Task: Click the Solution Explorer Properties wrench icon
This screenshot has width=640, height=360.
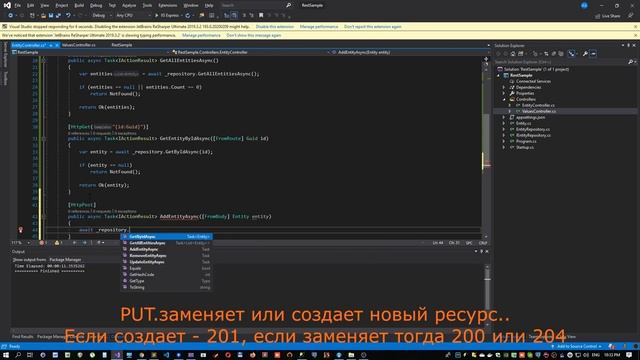Action: click(x=585, y=54)
